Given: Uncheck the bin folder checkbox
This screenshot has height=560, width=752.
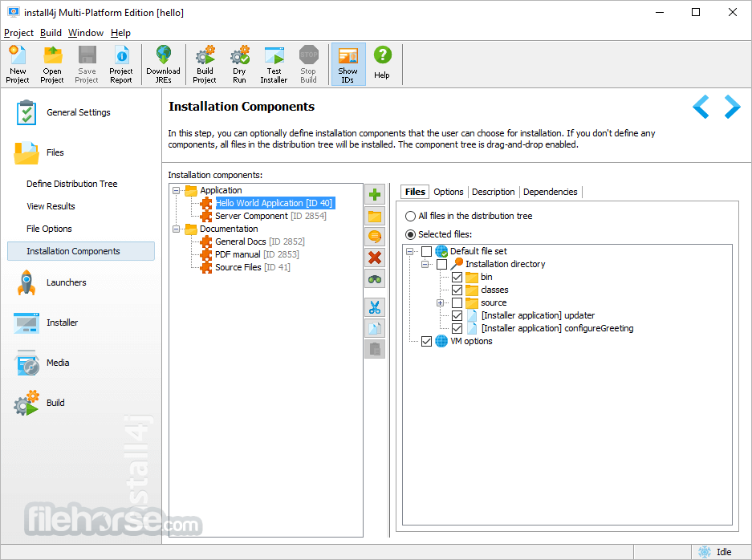Looking at the screenshot, I should 457,277.
